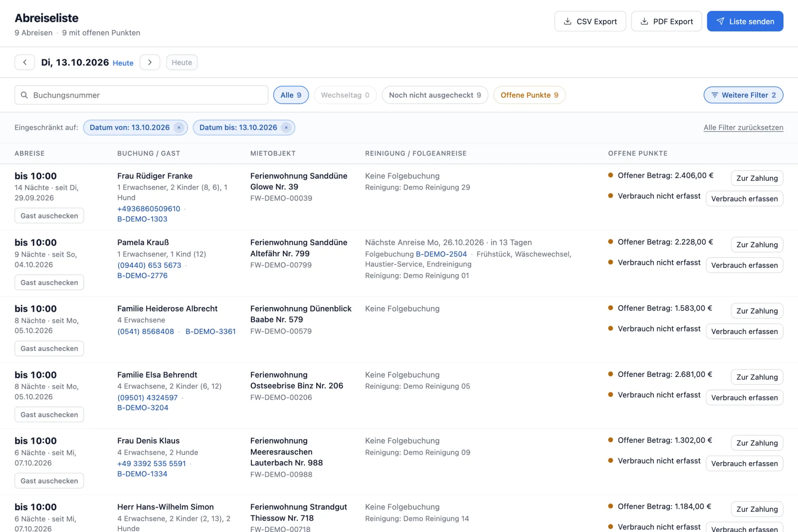798x532 pixels.
Task: Send the departure list via Liste senden
Action: (745, 21)
